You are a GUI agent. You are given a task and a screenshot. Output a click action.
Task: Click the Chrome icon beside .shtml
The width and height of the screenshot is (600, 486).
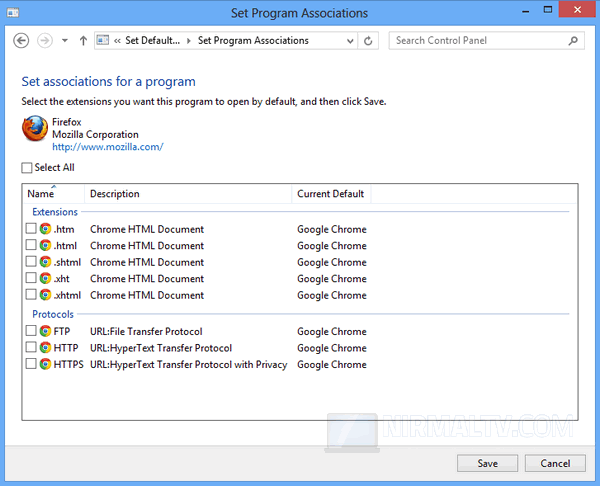coord(45,262)
